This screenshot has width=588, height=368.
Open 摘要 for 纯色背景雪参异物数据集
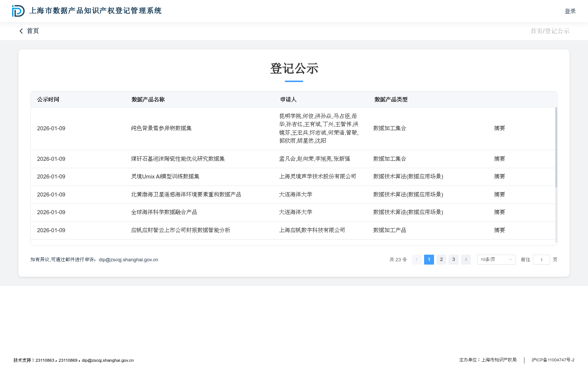click(499, 128)
